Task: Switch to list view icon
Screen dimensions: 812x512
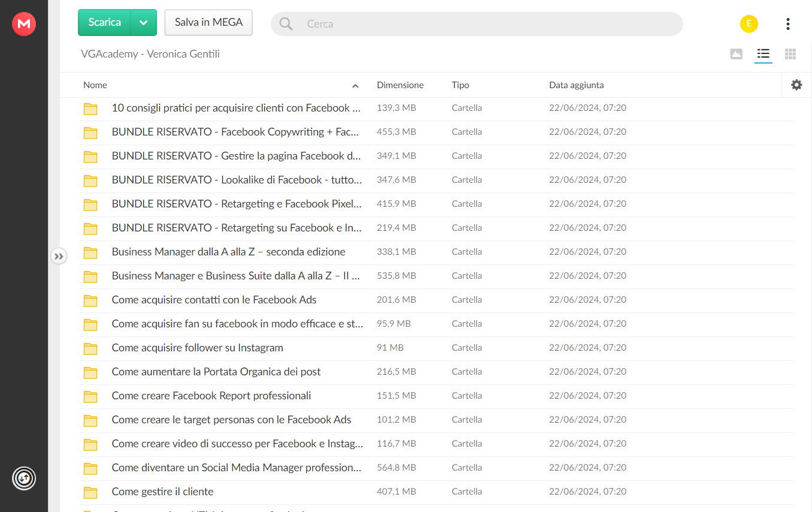Action: [763, 54]
